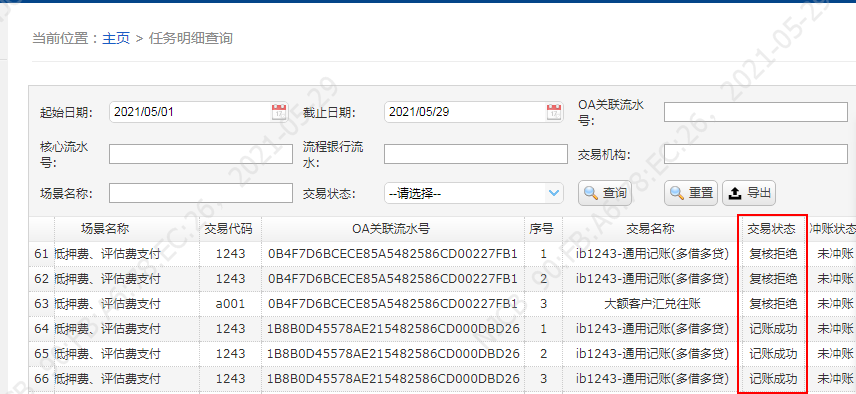The width and height of the screenshot is (856, 394).
Task: Select row number 61
Action: pyautogui.click(x=41, y=254)
